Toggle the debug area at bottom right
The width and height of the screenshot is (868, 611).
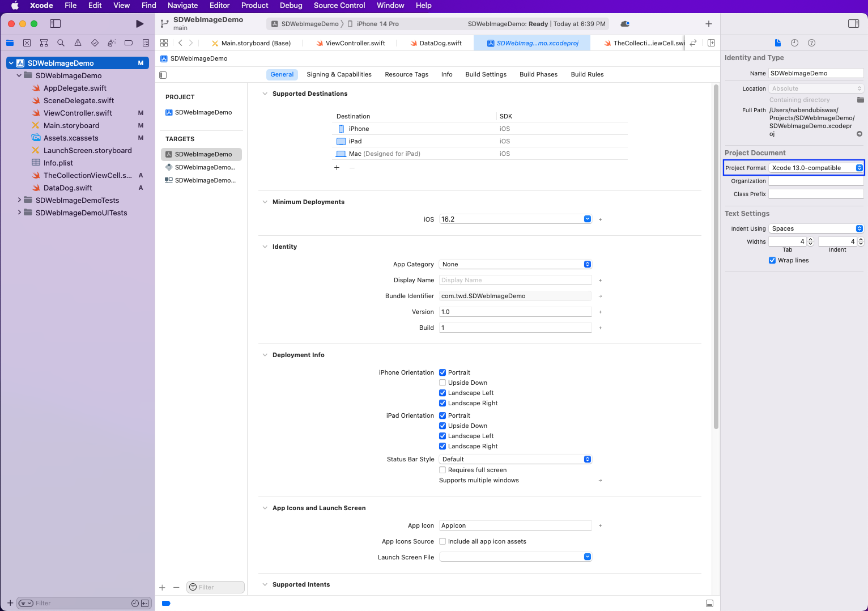[709, 604]
